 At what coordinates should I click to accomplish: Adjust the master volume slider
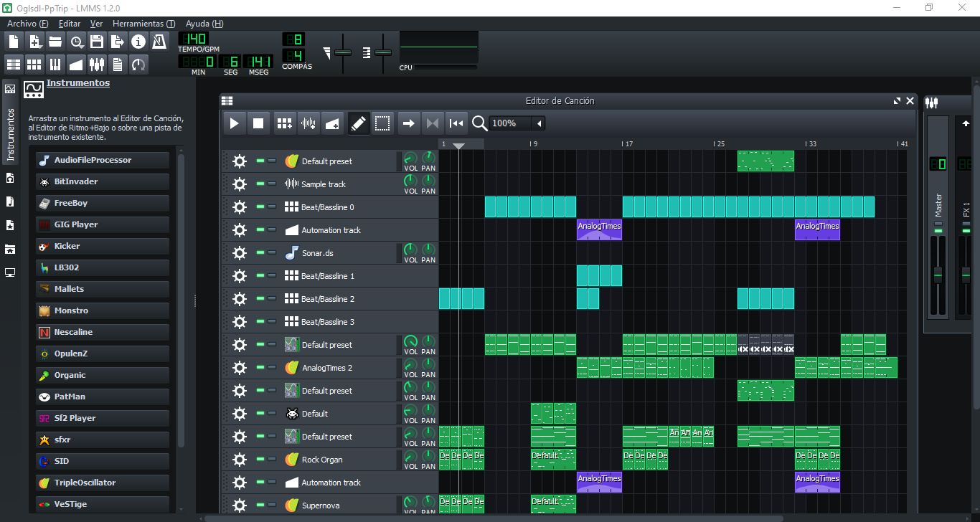(344, 53)
